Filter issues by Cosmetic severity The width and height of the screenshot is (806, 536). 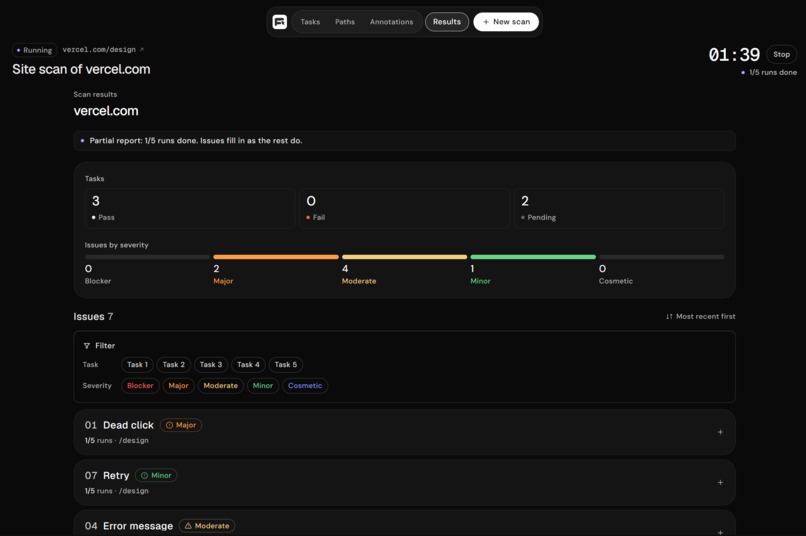305,385
